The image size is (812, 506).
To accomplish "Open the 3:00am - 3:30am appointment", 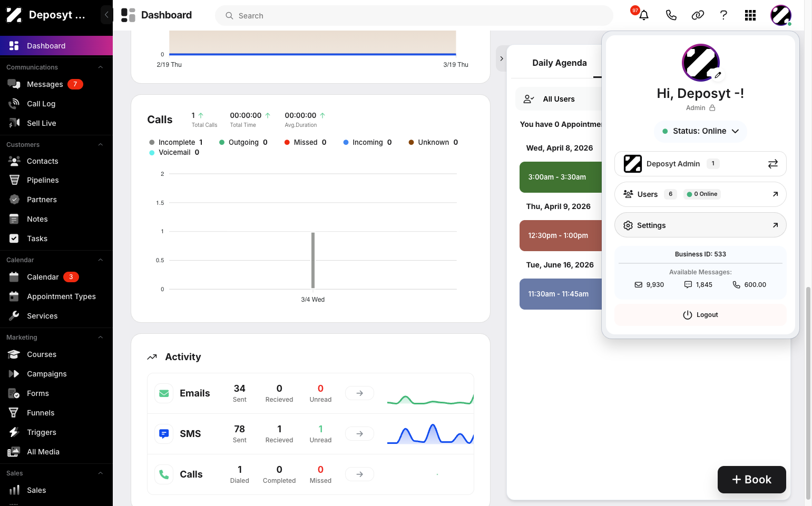I will click(x=561, y=177).
